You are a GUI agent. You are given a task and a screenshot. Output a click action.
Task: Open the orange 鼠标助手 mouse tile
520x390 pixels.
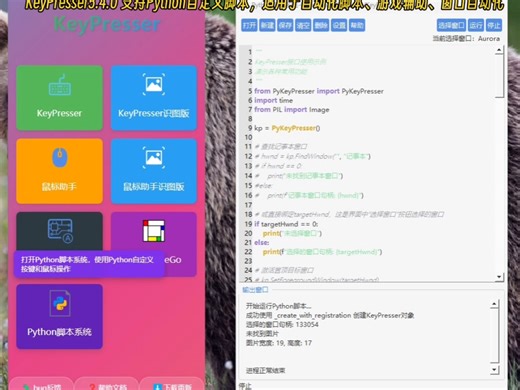coord(59,171)
